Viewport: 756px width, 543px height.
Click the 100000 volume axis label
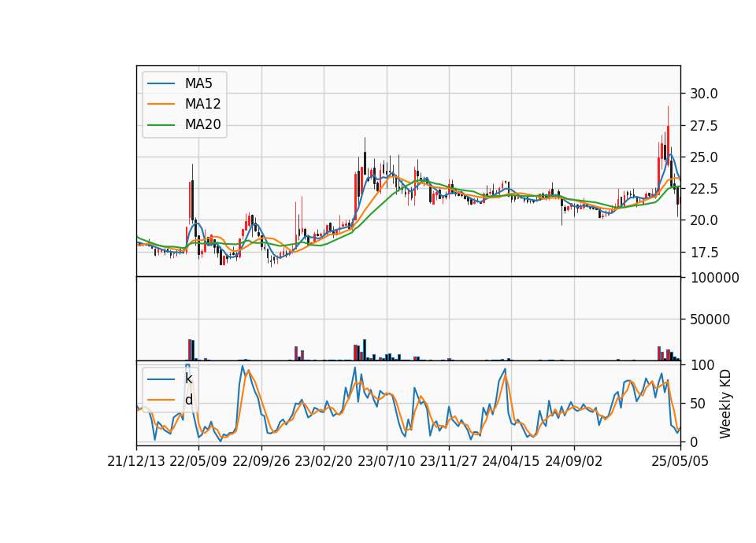714,278
